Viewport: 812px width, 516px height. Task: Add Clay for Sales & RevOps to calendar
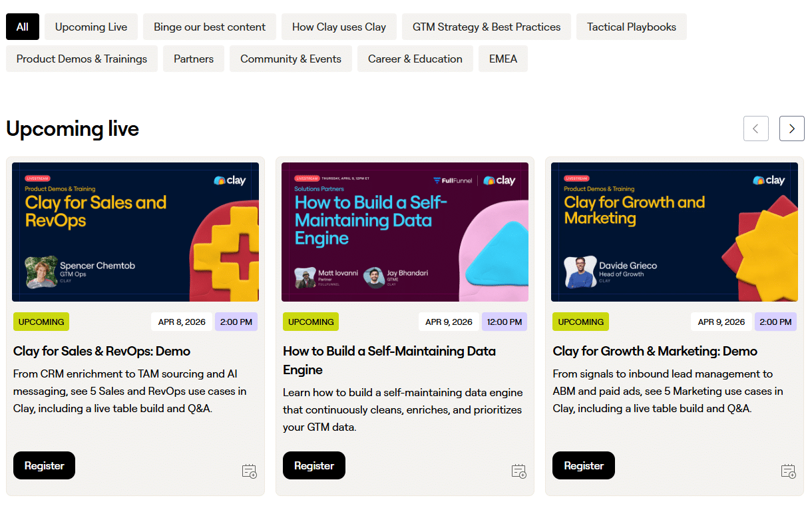point(250,471)
